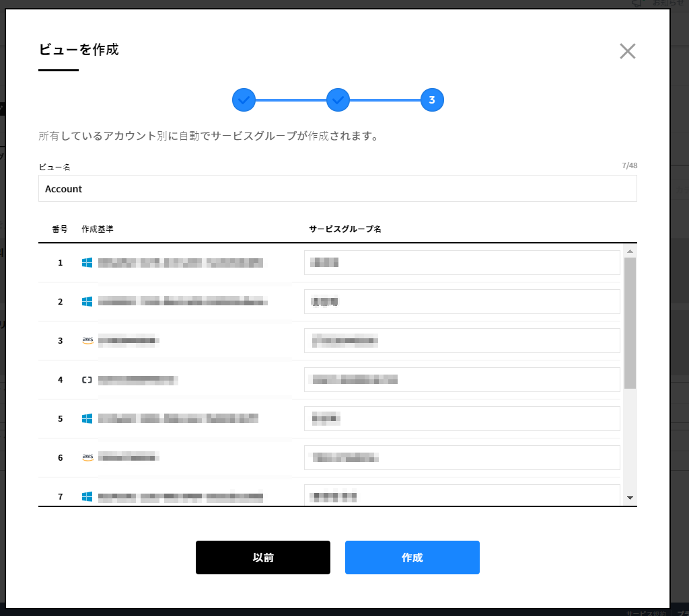This screenshot has width=689, height=616.
Task: Click the Windows icon in row 1
Action: (87, 263)
